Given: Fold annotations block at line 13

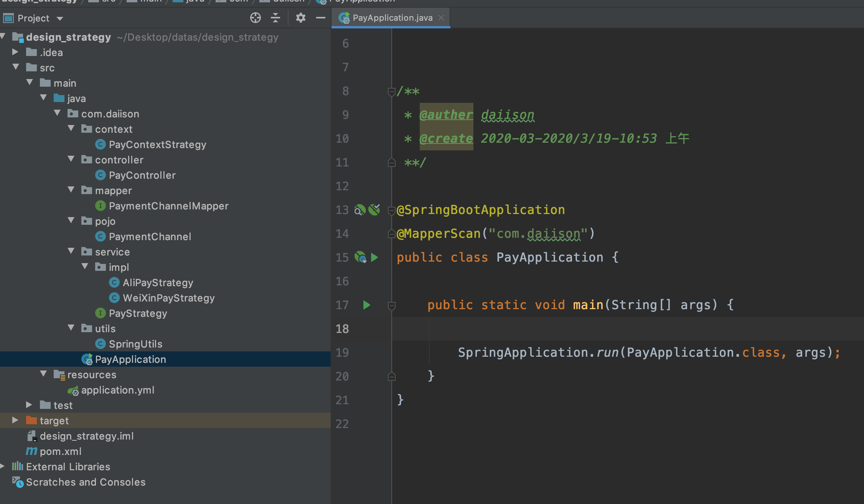Looking at the screenshot, I should (x=391, y=210).
